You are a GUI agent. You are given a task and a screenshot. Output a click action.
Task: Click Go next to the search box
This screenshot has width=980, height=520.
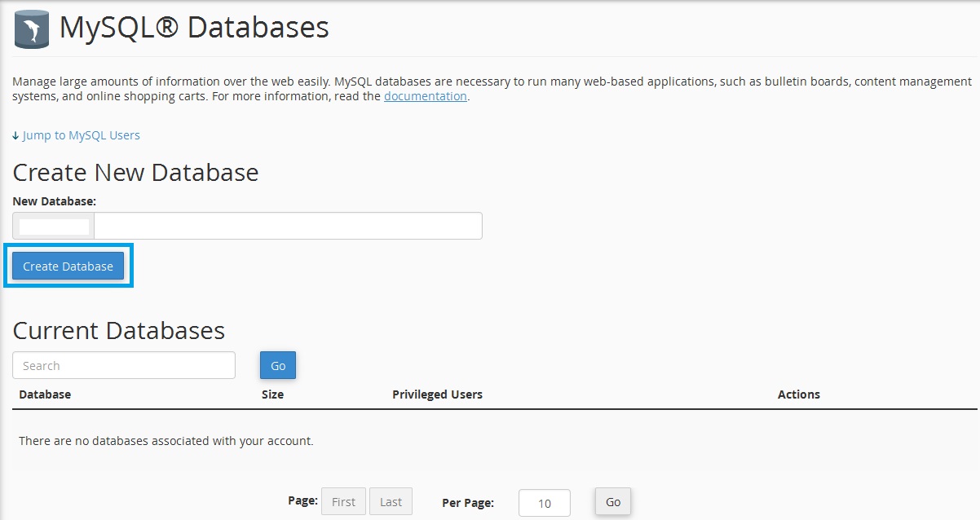(x=278, y=366)
